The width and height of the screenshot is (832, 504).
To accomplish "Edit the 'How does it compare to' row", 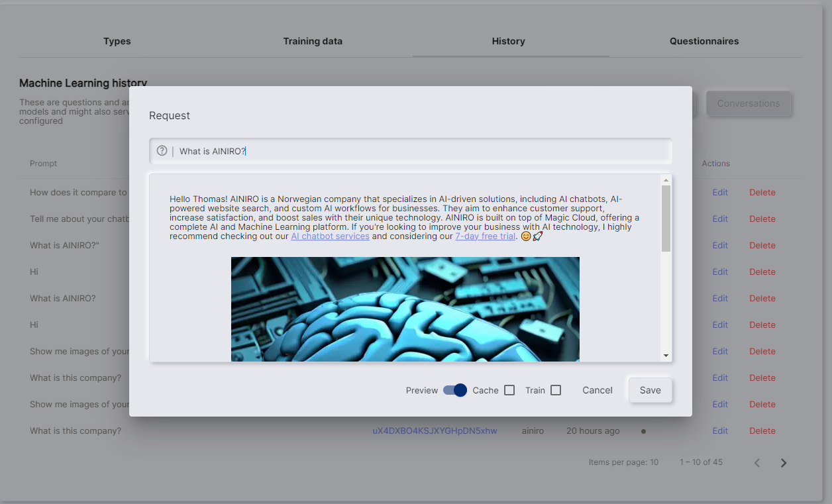I will click(720, 192).
